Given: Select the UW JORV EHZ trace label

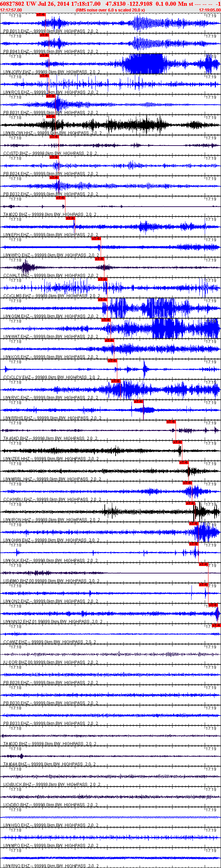Looking at the screenshot, I should coord(52,72).
